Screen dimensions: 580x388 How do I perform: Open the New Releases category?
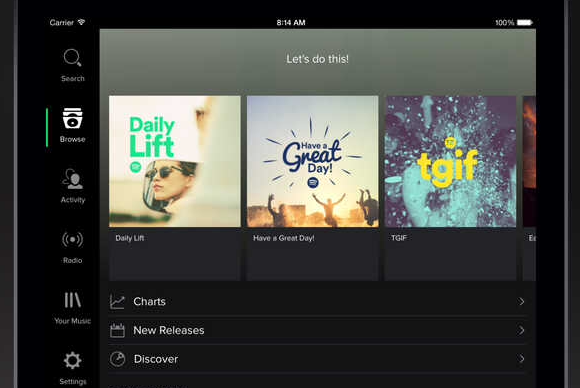point(317,330)
